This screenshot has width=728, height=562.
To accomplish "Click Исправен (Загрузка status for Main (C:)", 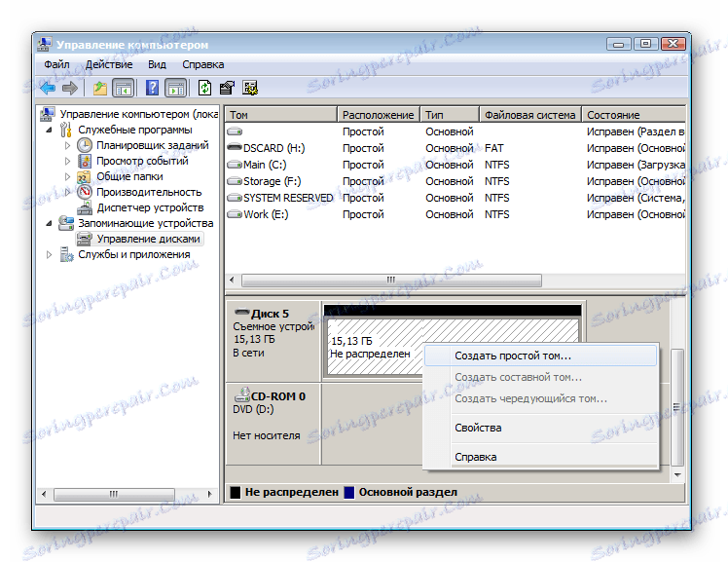I will coord(636,165).
